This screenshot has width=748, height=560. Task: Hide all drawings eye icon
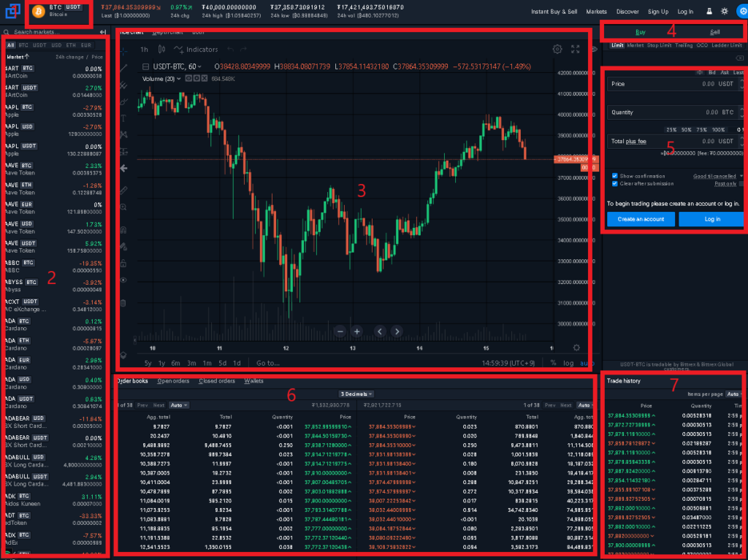click(123, 280)
